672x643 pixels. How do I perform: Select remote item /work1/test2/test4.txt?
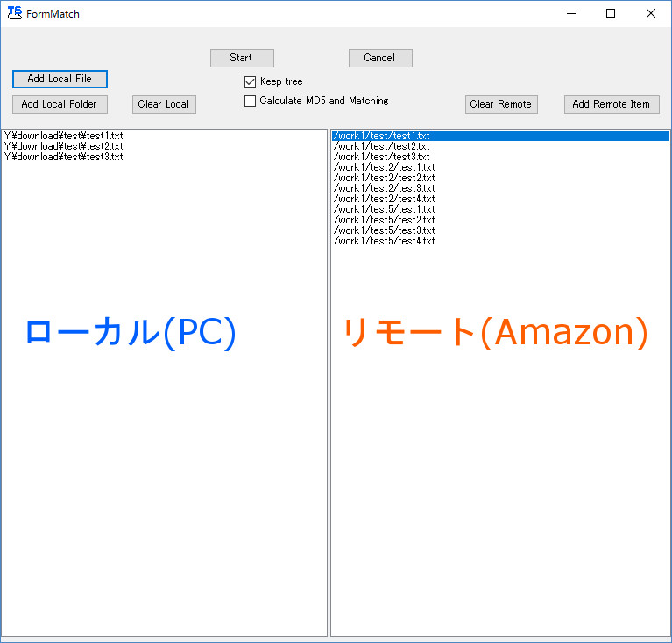point(385,199)
